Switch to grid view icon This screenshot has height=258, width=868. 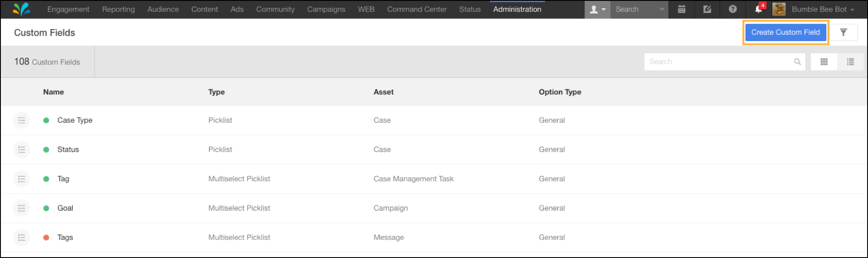(x=824, y=62)
